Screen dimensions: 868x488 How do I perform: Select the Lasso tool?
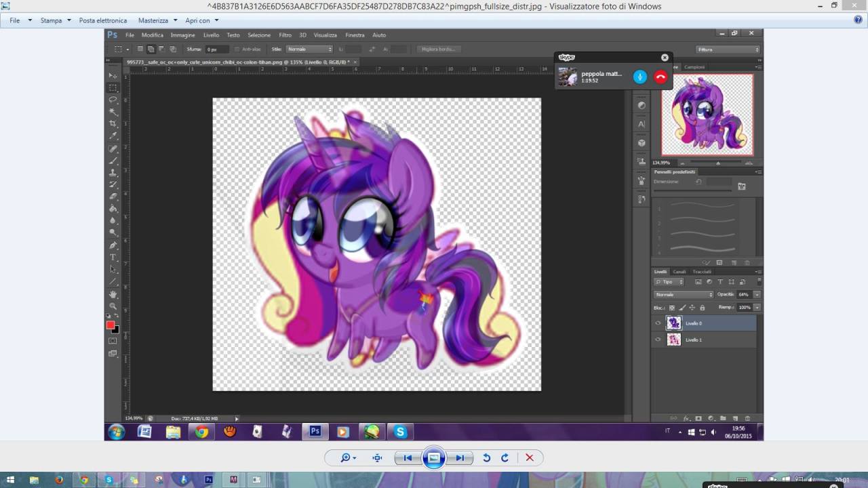point(113,100)
